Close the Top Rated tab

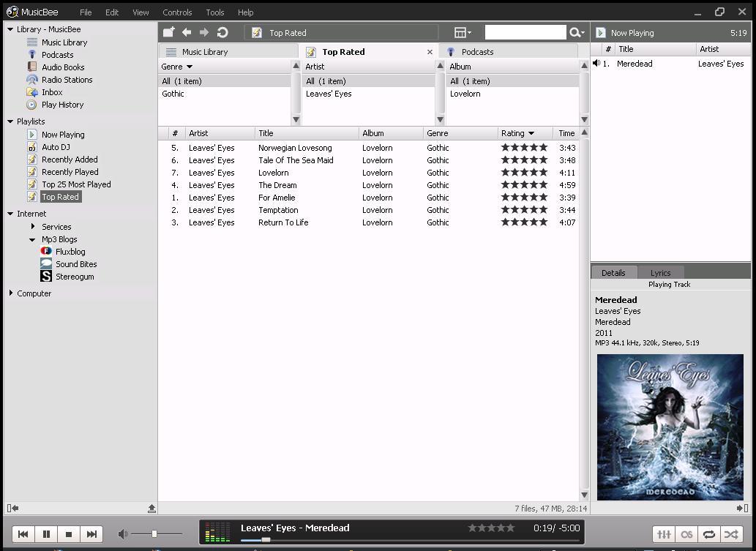click(430, 51)
